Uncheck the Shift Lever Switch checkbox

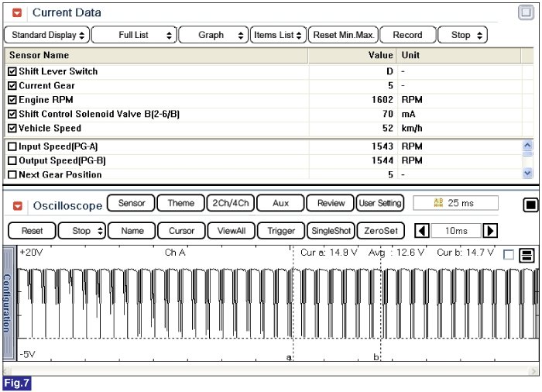pos(12,71)
